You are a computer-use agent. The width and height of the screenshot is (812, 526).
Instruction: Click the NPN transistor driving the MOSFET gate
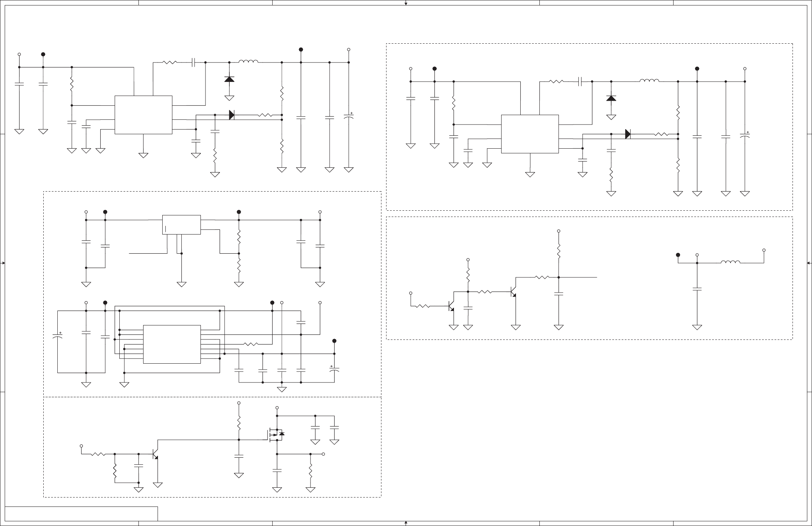click(x=155, y=454)
